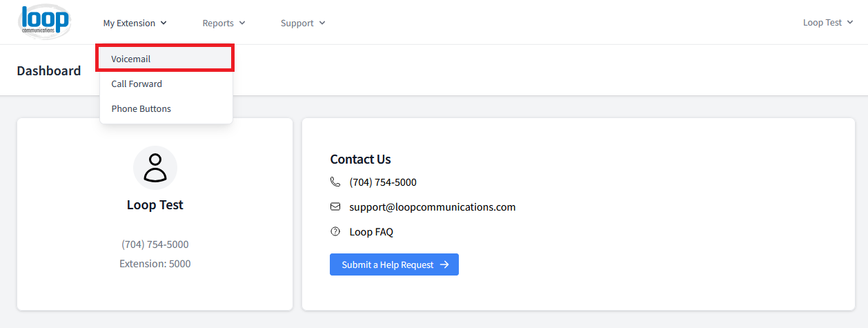Submit a Help Request
868x328 pixels.
point(394,264)
